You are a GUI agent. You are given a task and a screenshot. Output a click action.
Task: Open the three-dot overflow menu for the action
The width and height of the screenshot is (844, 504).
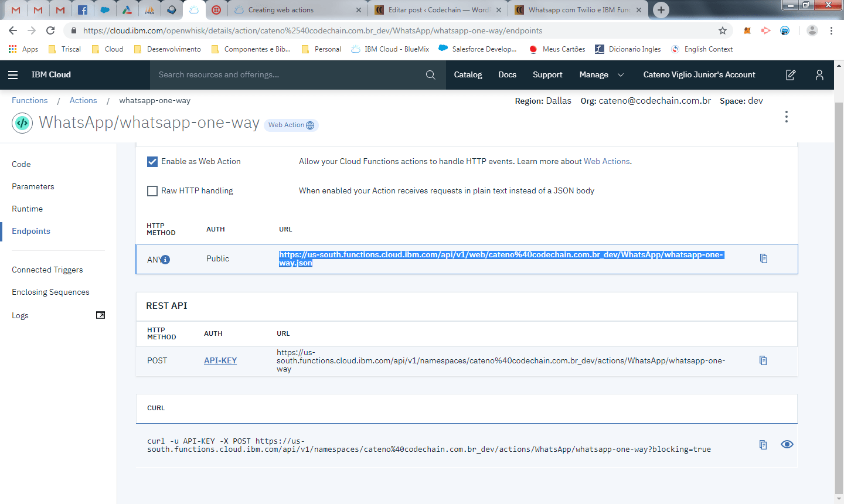pos(787,117)
